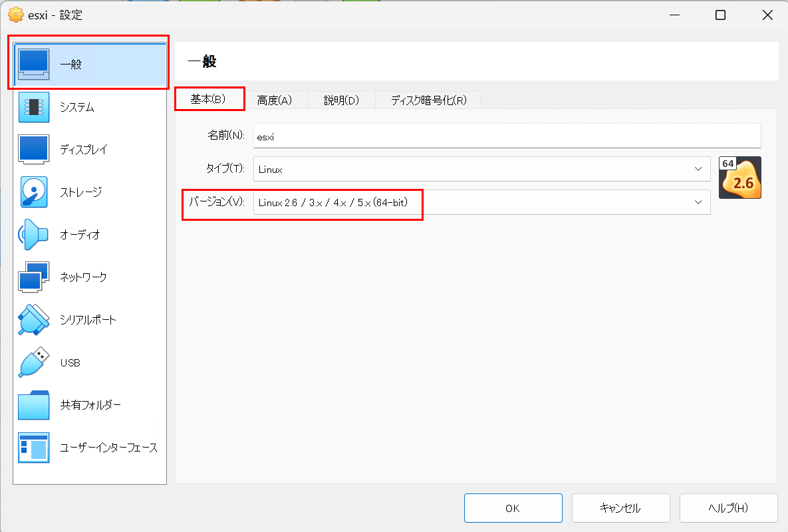Switch to the 説明(D) tab
This screenshot has height=532, width=788.
(x=341, y=100)
